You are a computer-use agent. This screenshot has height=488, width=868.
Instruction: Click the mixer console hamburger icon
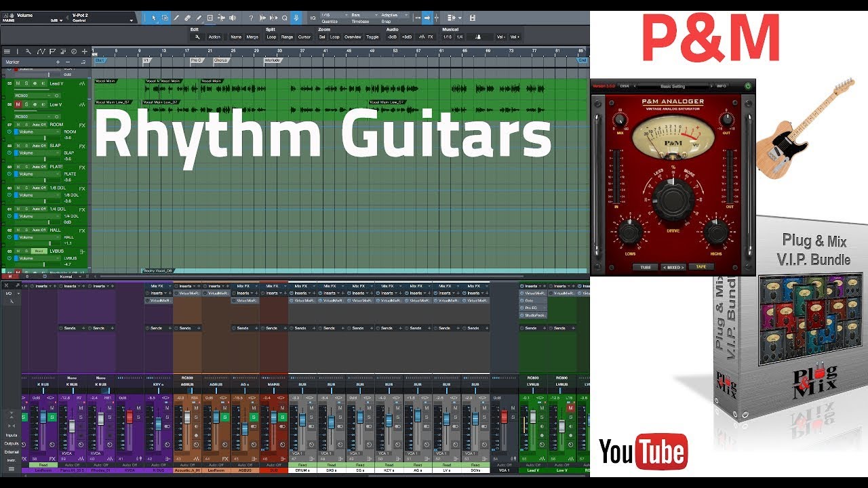point(12,468)
